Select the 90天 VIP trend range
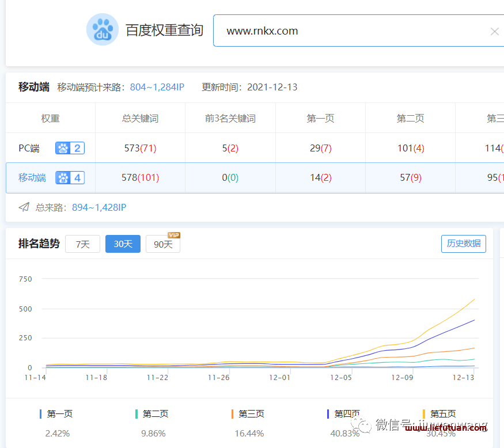This screenshot has width=504, height=448. click(x=163, y=244)
